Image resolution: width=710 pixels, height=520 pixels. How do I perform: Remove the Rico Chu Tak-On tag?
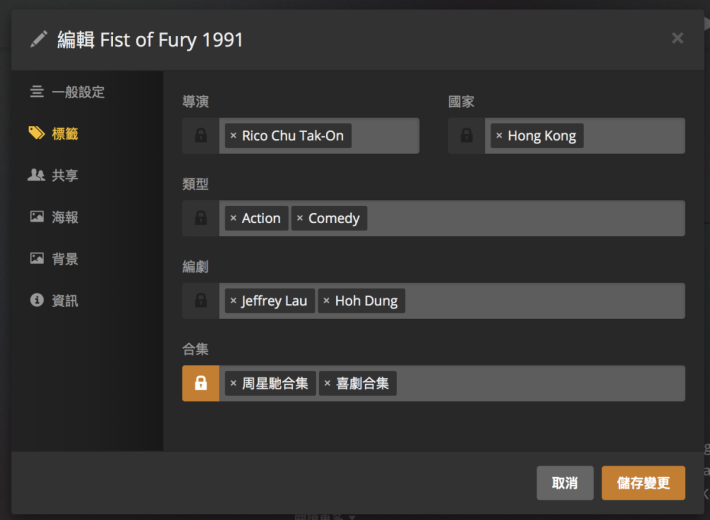pos(233,135)
